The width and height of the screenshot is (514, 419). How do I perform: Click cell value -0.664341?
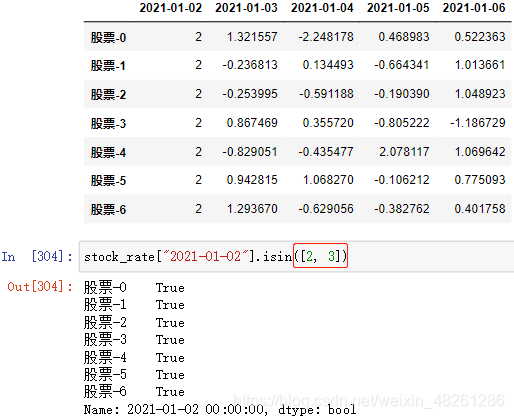[x=402, y=65]
